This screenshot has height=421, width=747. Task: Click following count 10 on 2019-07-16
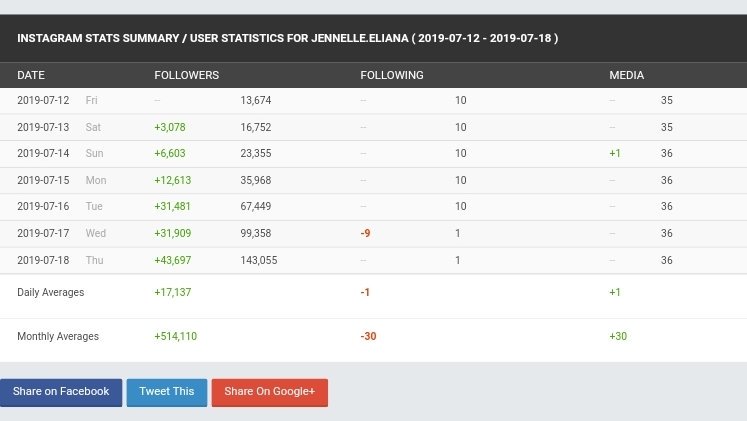tap(461, 206)
